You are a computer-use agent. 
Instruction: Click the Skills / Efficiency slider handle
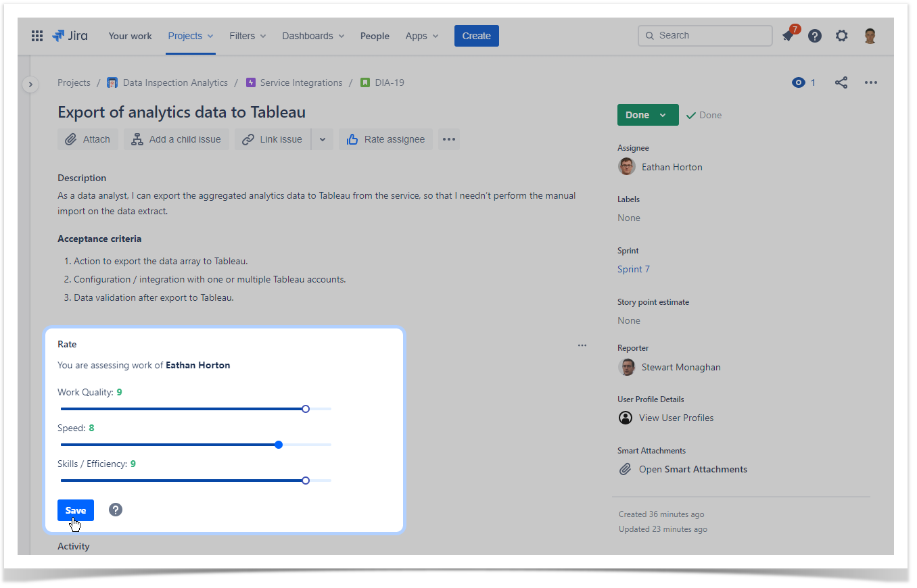(x=306, y=481)
